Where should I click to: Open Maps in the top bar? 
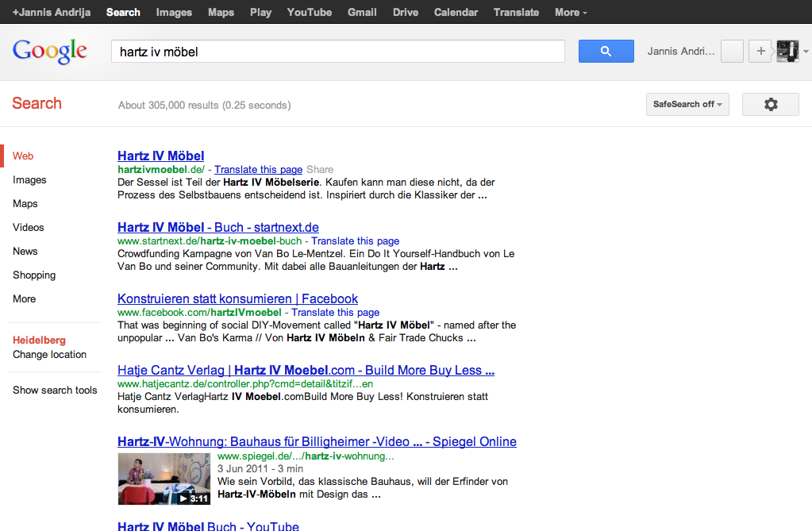(x=221, y=12)
